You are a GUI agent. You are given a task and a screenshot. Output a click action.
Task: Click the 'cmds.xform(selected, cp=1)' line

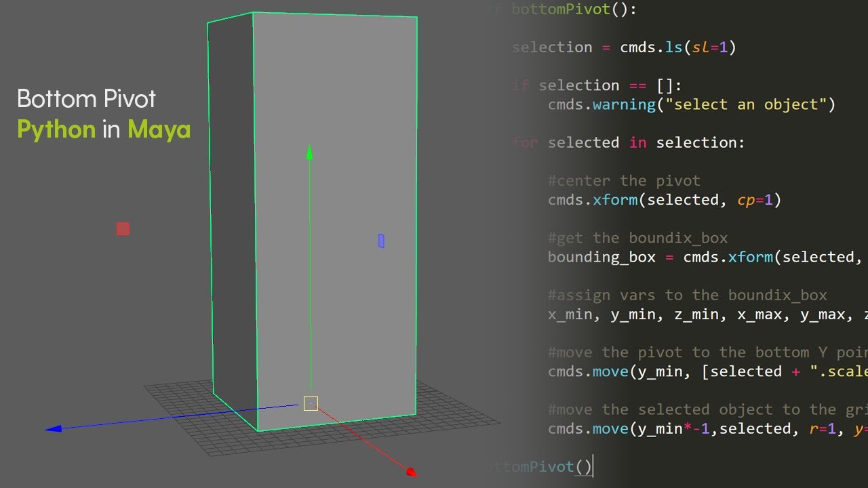[x=665, y=200]
